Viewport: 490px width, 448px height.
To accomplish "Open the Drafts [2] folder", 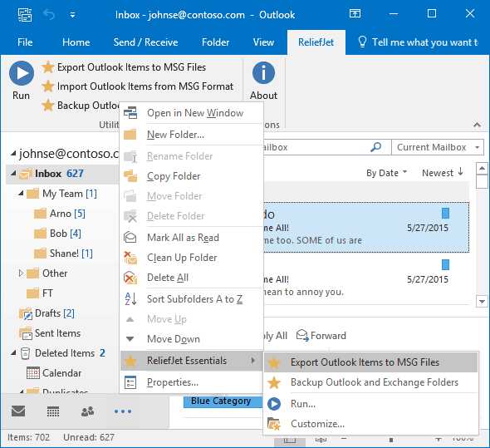I will click(55, 313).
